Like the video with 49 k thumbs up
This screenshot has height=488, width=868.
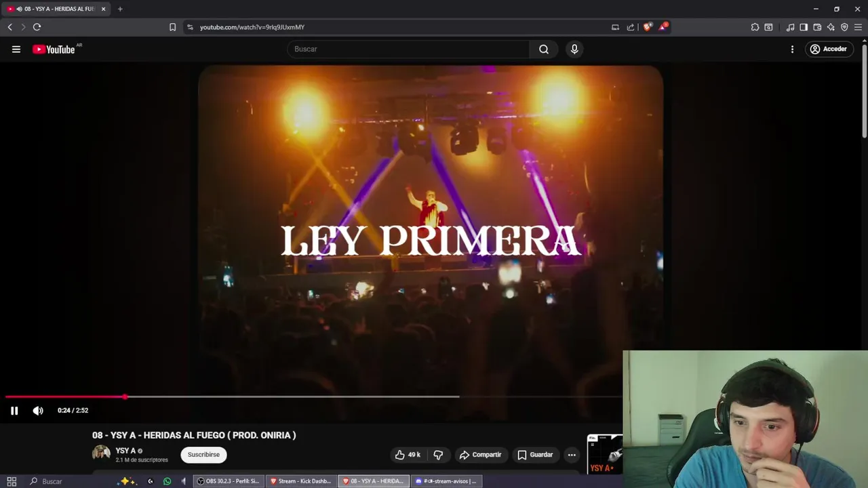pyautogui.click(x=408, y=455)
